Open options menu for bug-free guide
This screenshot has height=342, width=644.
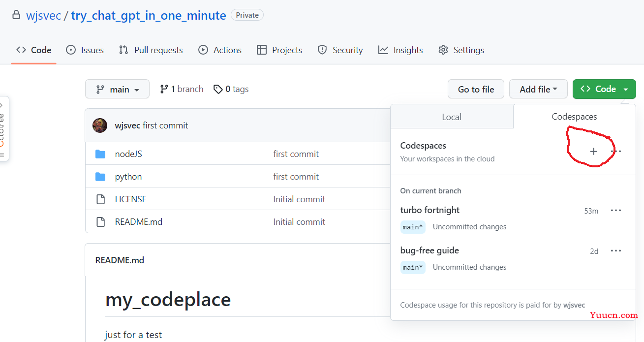tap(616, 251)
